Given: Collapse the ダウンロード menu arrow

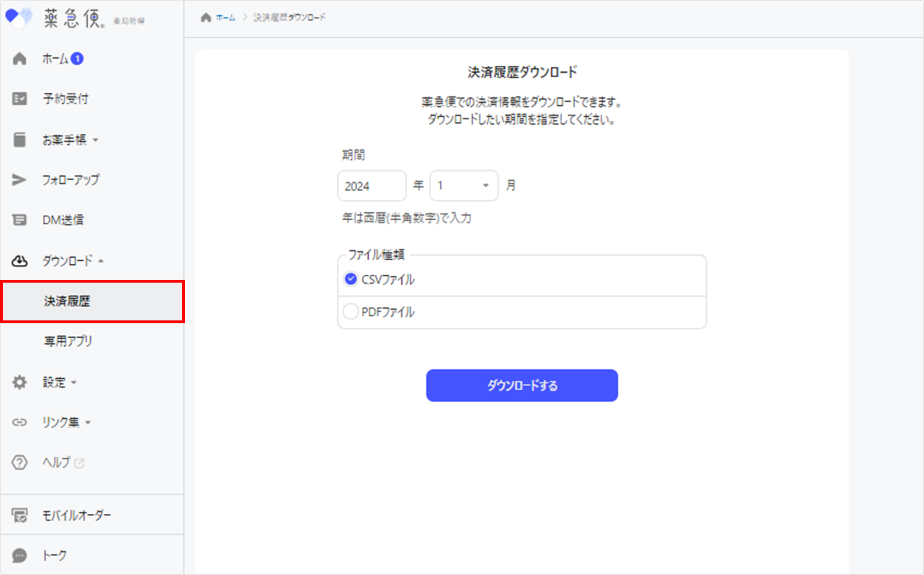Looking at the screenshot, I should pyautogui.click(x=101, y=261).
